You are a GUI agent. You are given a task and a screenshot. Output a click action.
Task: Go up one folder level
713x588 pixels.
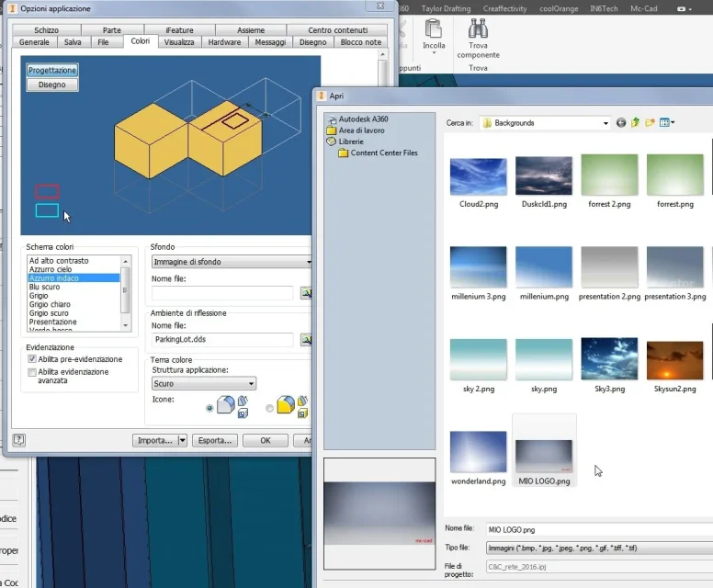pyautogui.click(x=635, y=123)
